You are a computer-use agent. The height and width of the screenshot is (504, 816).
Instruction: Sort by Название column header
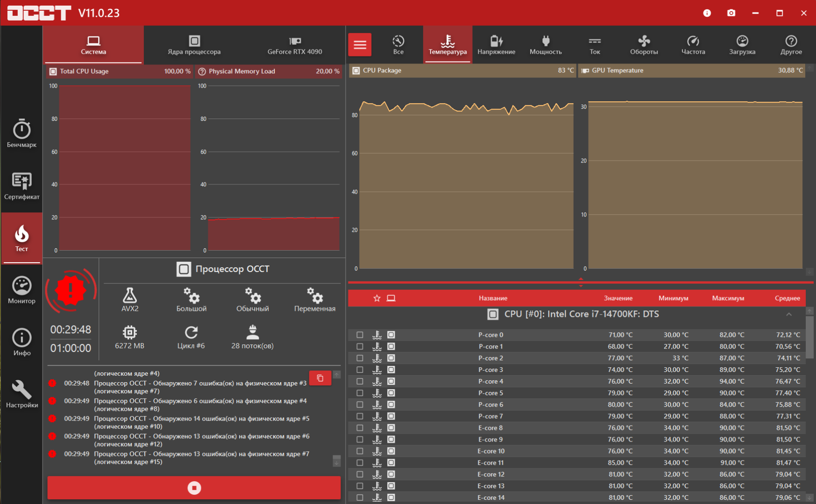coord(493,298)
